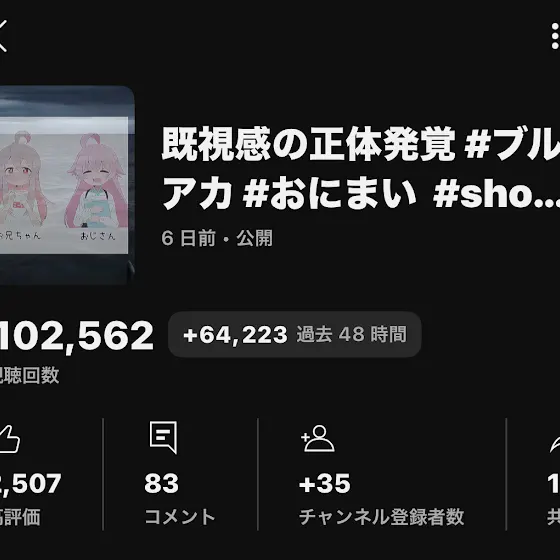Tap the 6 日前・公開 publish status text

point(217,238)
